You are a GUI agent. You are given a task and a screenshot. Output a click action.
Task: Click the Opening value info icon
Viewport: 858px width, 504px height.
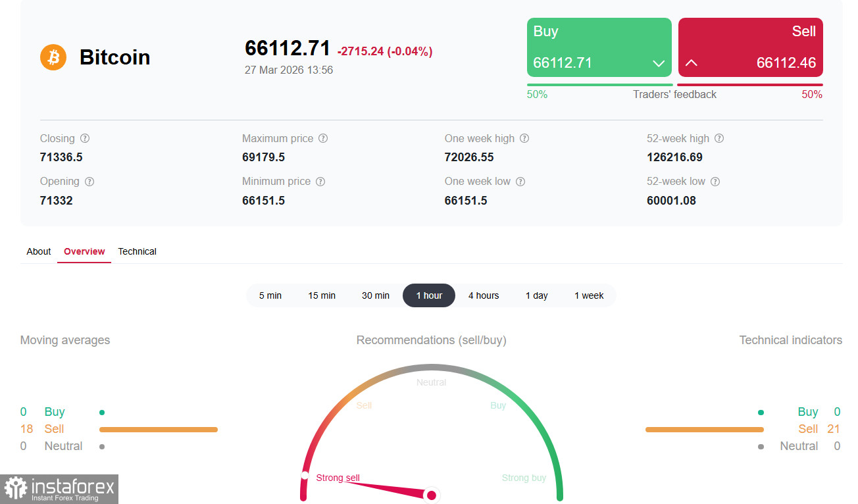[89, 181]
